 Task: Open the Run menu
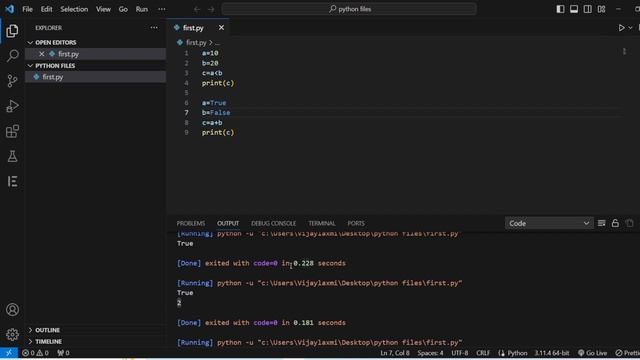coord(142,9)
